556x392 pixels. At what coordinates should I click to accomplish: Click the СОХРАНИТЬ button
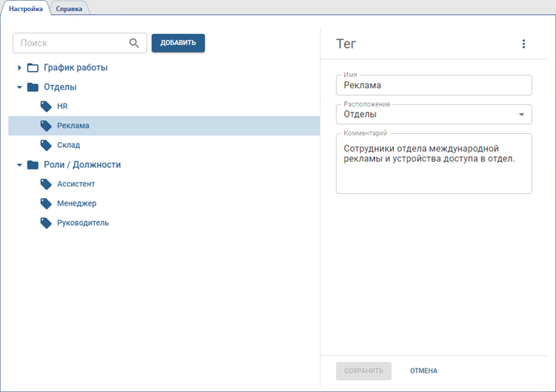click(x=363, y=371)
